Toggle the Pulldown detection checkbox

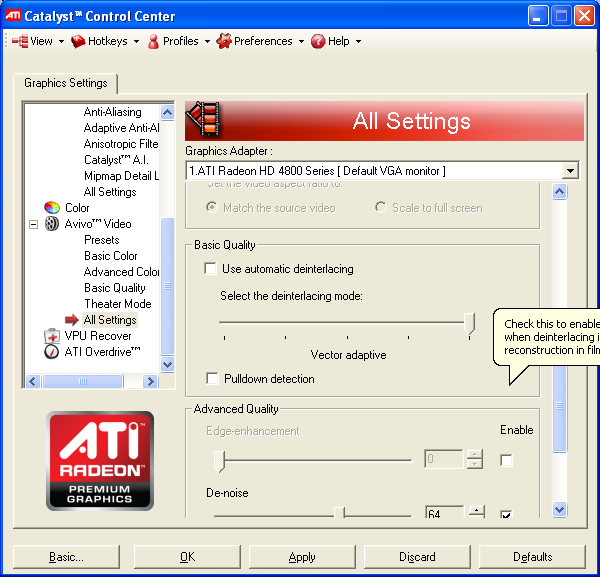[x=211, y=379]
